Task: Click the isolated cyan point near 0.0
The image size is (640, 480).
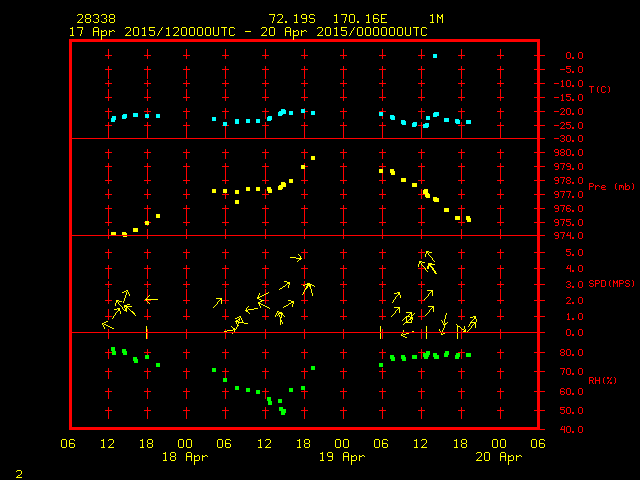Action: pos(435,56)
